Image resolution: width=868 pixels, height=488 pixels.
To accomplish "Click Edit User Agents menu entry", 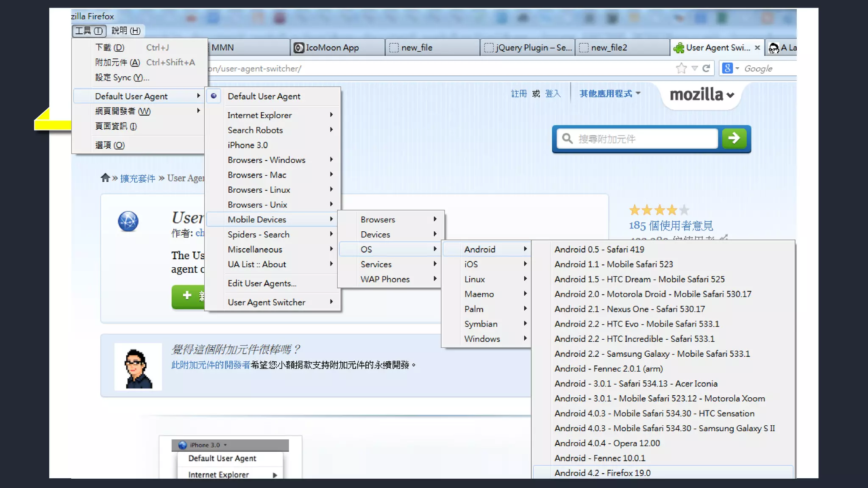I will pos(262,283).
